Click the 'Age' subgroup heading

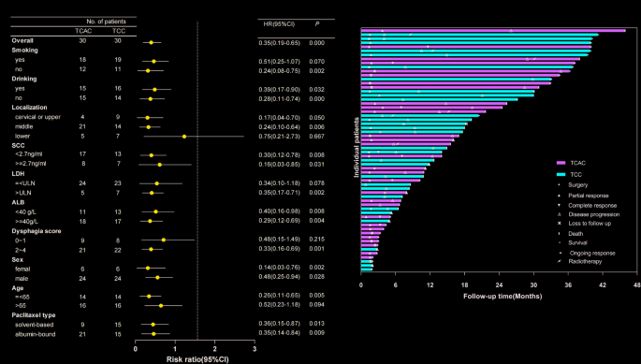point(18,288)
